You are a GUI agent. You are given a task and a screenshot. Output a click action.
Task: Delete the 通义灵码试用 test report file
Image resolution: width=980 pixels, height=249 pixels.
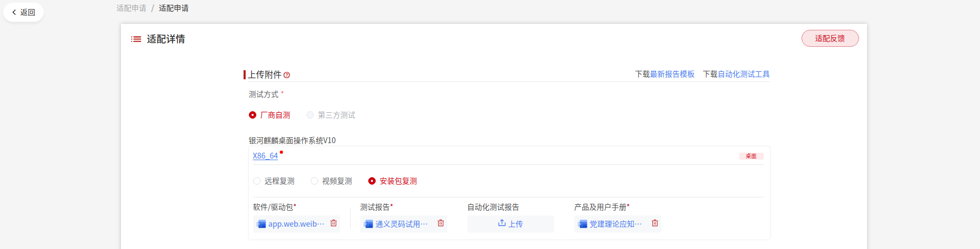441,223
